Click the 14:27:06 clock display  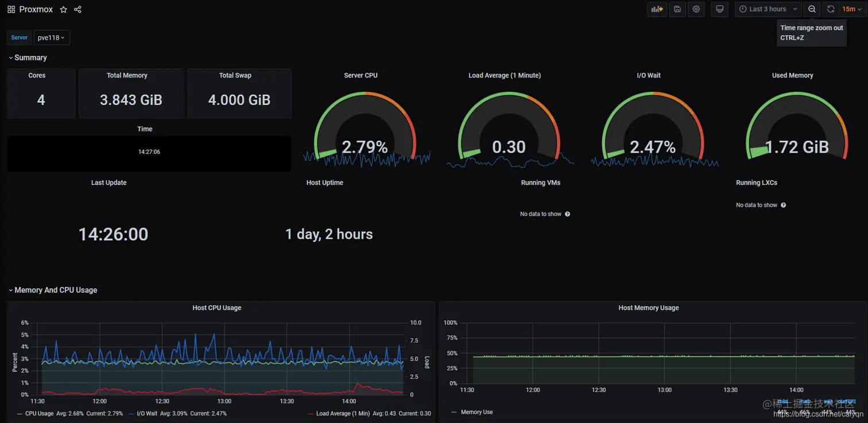click(149, 152)
